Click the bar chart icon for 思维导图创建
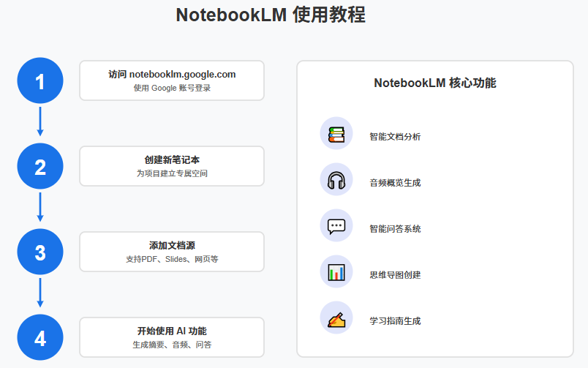Image resolution: width=588 pixels, height=368 pixels. (336, 272)
